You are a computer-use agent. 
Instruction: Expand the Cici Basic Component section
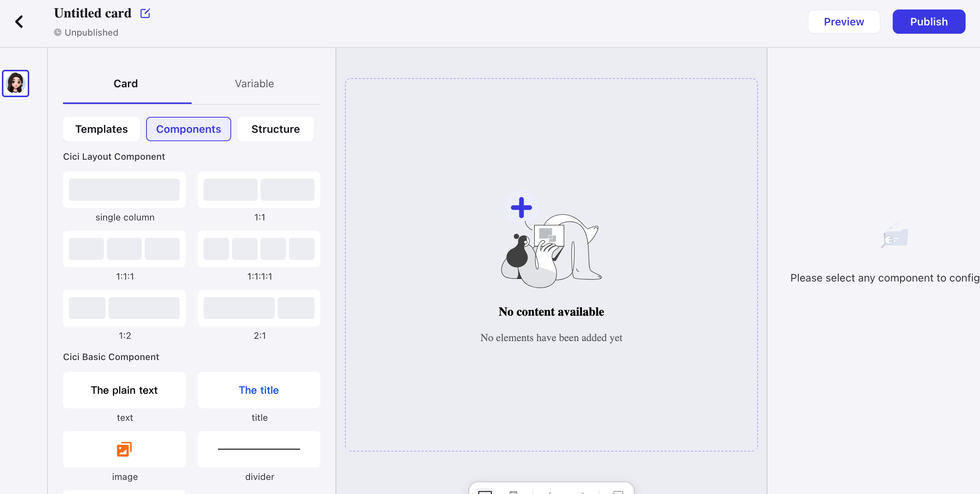112,357
